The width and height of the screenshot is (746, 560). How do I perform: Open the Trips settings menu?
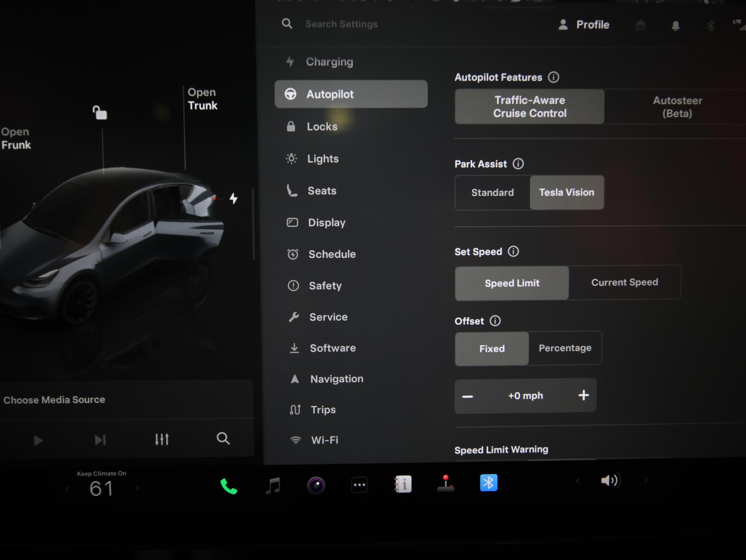pos(351,409)
